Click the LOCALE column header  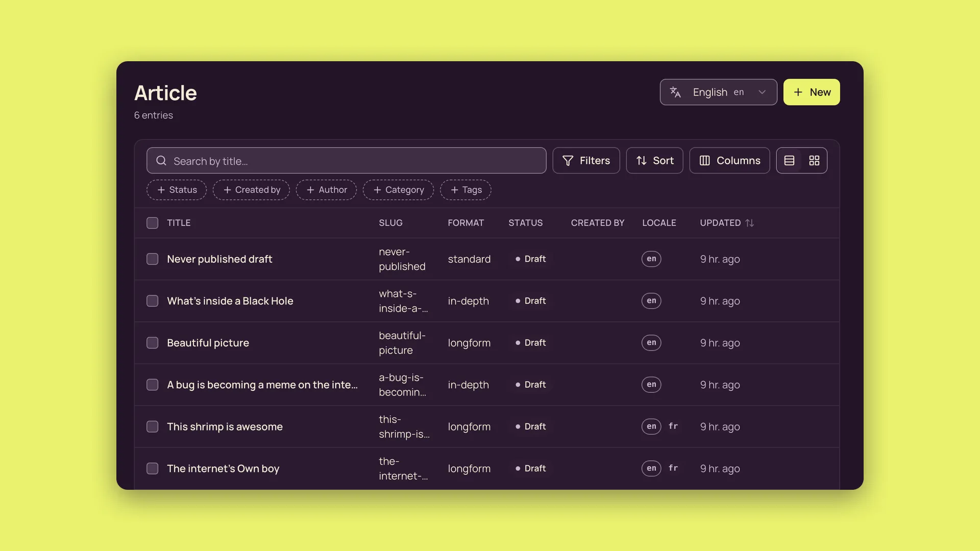(659, 223)
